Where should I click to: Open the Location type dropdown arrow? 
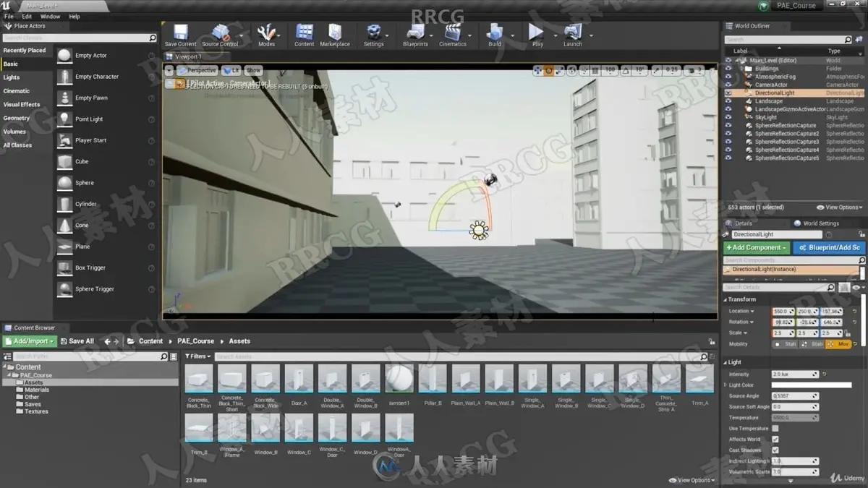(752, 312)
